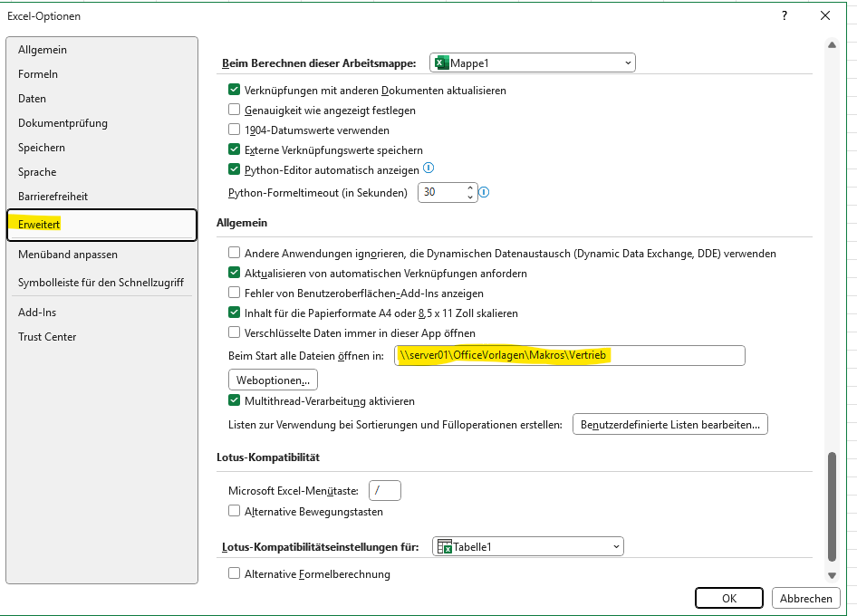Switch to the Formeln category

pyautogui.click(x=101, y=74)
